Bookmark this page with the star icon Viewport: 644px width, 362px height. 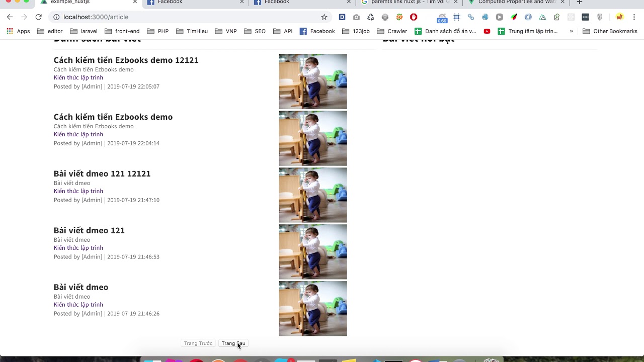[x=324, y=17]
